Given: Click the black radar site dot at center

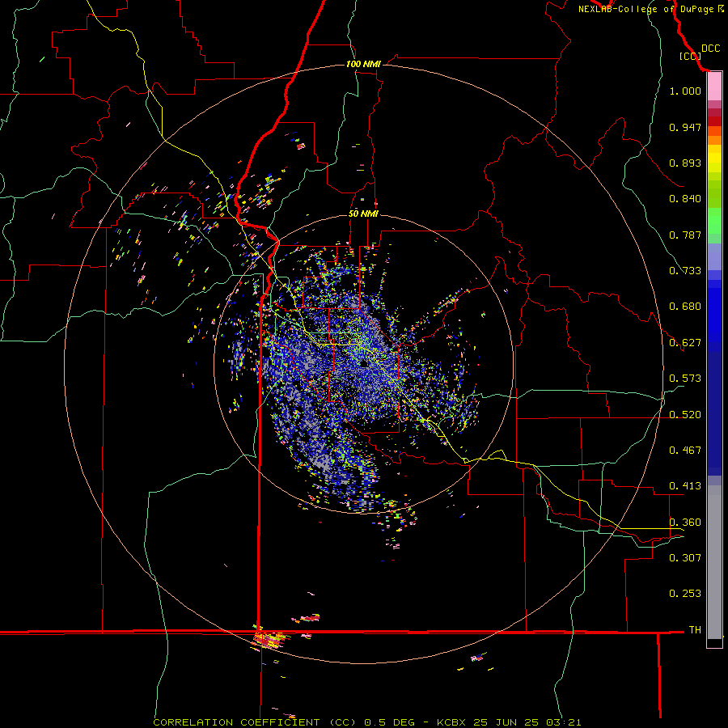Looking at the screenshot, I should [363, 364].
